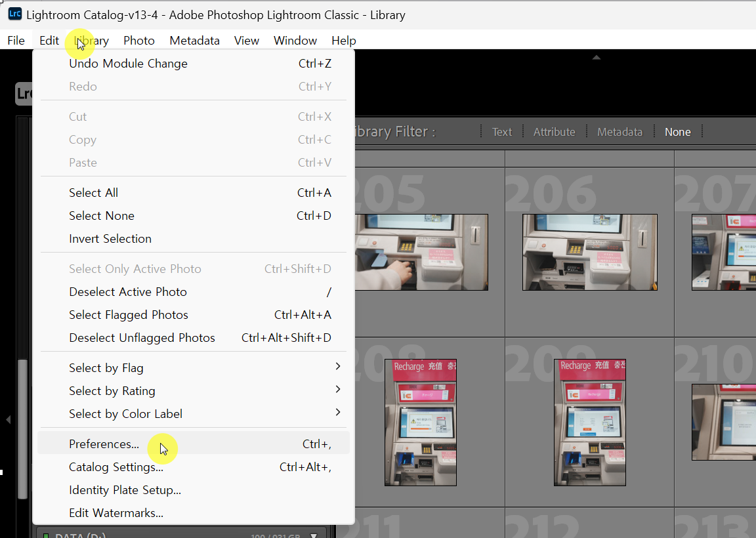Expand the Select by Color Label submenu
This screenshot has width=756, height=538.
[x=194, y=413]
